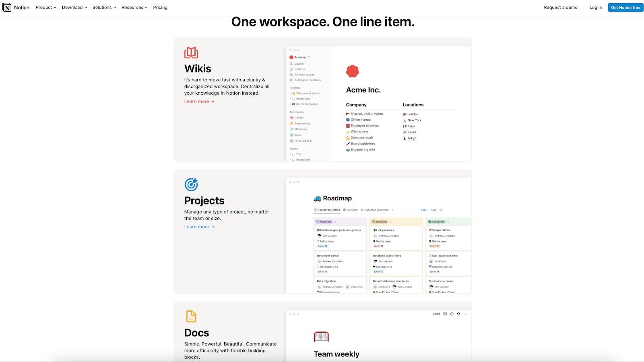Click the star favorite icon in Docs preview
The height and width of the screenshot is (362, 644).
point(458,314)
